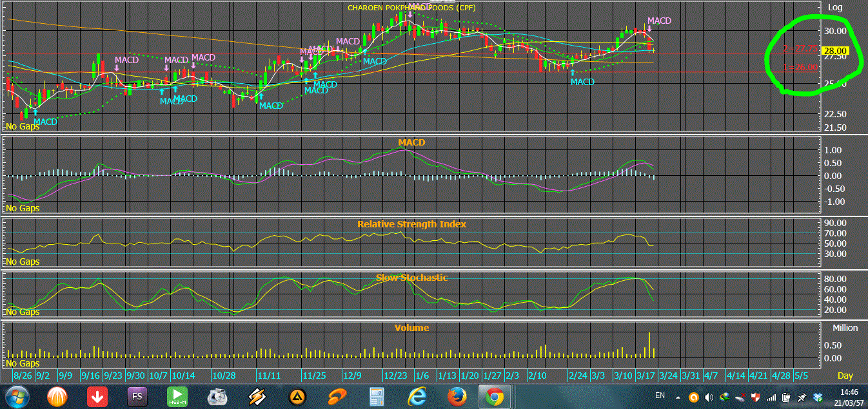This screenshot has height=409, width=868.
Task: Open the Dropbox tray icon
Action: (818, 397)
